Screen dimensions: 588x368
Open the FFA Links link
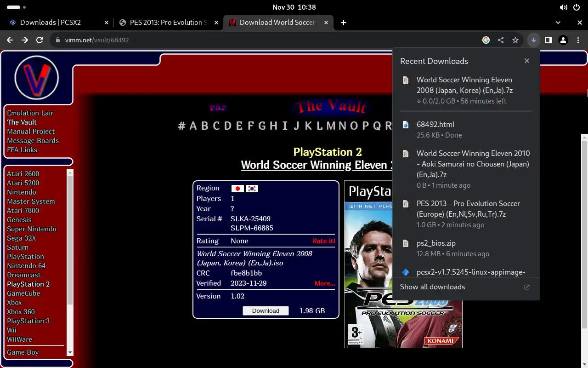pyautogui.click(x=22, y=150)
